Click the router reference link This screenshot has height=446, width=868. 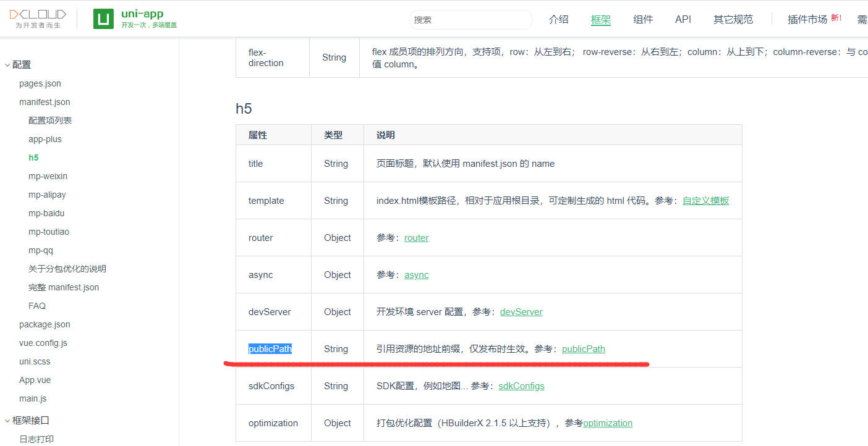click(416, 237)
